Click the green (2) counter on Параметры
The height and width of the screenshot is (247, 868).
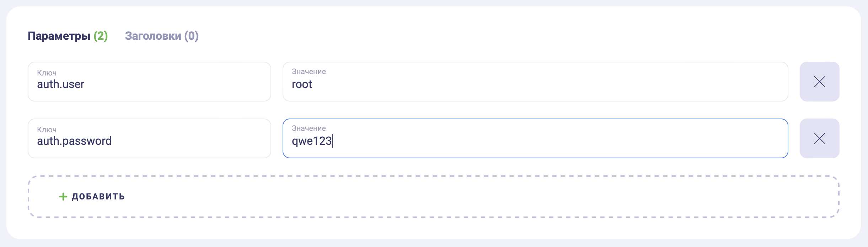(101, 36)
